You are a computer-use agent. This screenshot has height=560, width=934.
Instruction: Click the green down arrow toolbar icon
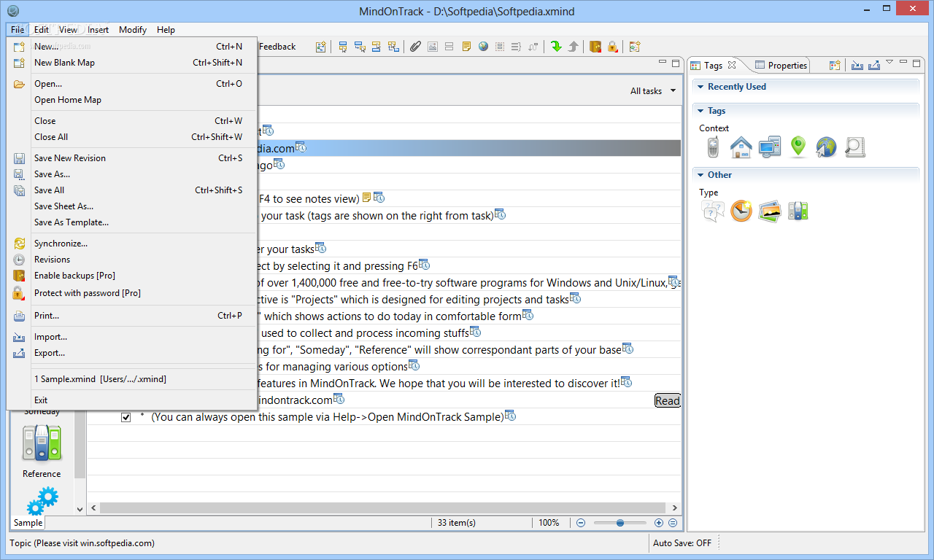[556, 47]
